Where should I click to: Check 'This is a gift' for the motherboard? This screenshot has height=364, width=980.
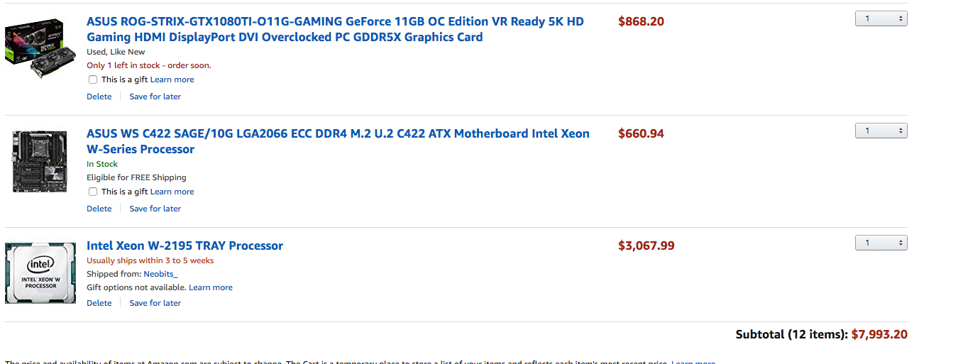93,192
